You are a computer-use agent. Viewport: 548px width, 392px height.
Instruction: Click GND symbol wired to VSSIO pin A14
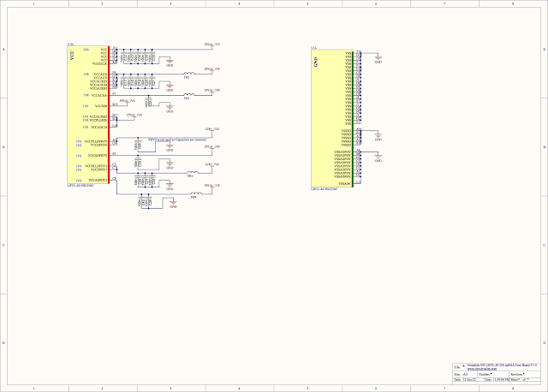378,136
